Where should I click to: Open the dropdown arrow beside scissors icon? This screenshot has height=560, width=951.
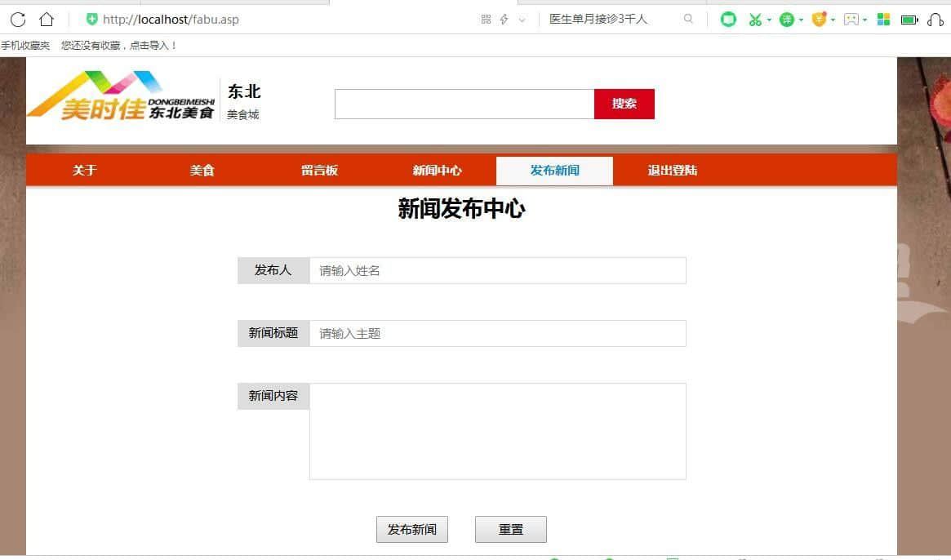click(769, 20)
